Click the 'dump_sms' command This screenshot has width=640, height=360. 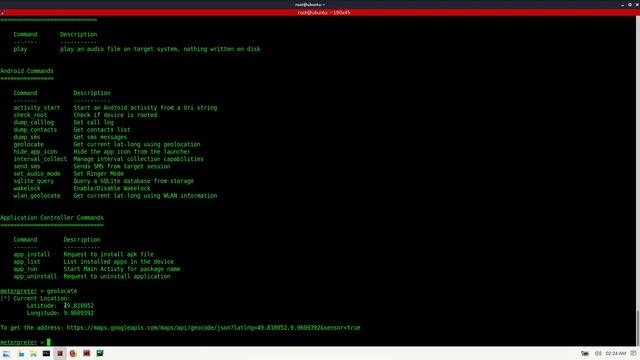pos(27,137)
